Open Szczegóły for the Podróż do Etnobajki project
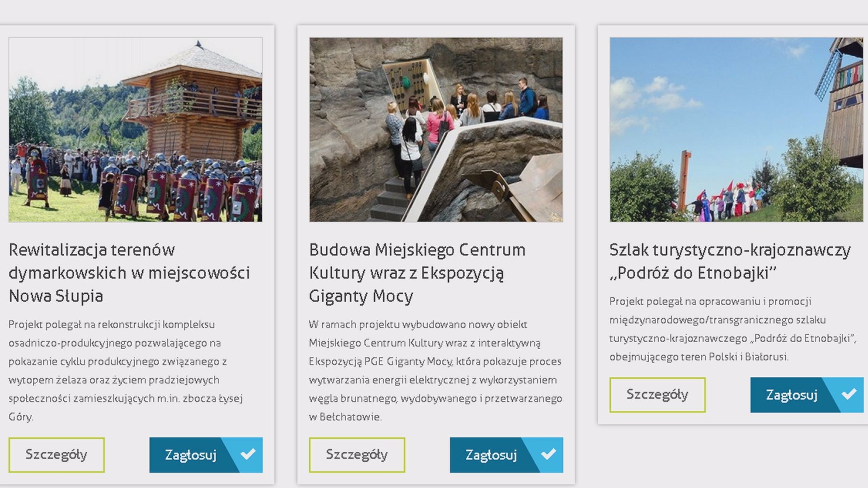 point(657,395)
